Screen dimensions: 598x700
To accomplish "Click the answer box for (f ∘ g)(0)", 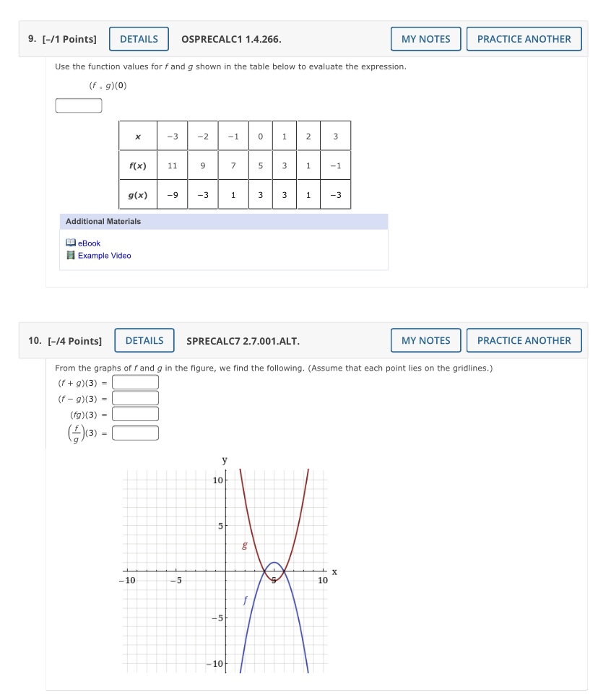I will point(79,105).
